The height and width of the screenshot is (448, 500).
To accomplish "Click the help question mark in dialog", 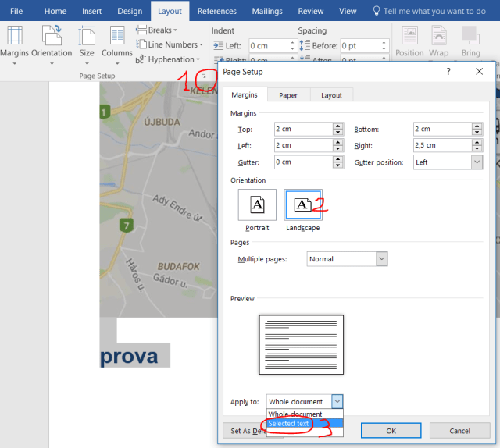I will pos(448,71).
